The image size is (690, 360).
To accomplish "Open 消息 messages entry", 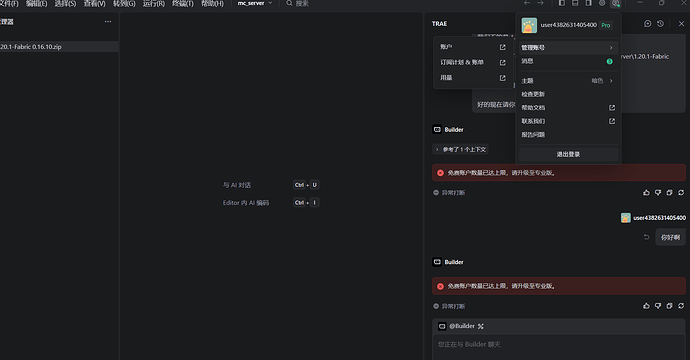I will coord(568,61).
